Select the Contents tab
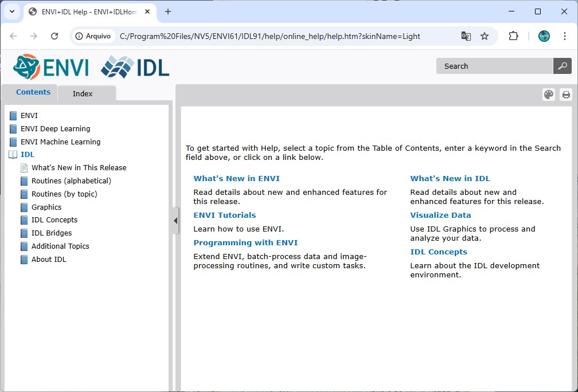The image size is (578, 392). click(x=33, y=92)
